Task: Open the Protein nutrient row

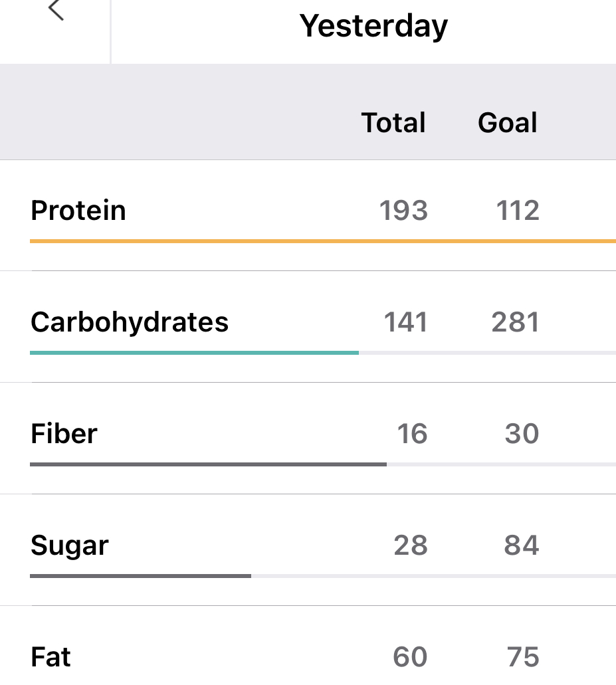Action: point(78,211)
